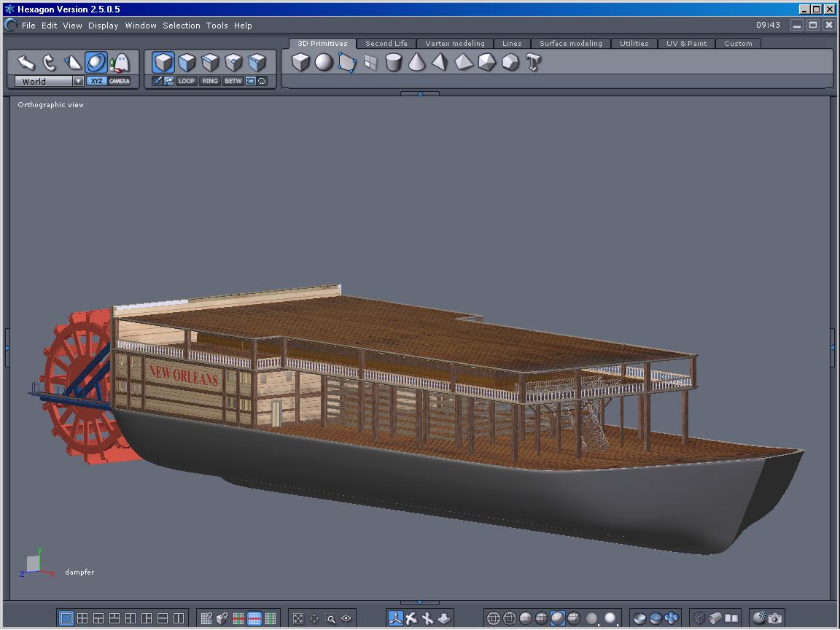The width and height of the screenshot is (840, 630).
Task: Switch to the Vertex modeling tab
Action: (454, 44)
